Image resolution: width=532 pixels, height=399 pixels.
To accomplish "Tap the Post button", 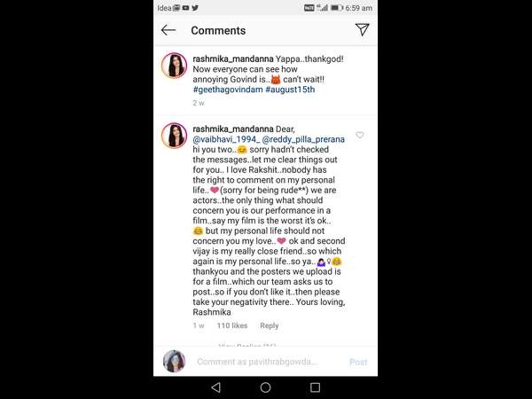I will [x=358, y=362].
